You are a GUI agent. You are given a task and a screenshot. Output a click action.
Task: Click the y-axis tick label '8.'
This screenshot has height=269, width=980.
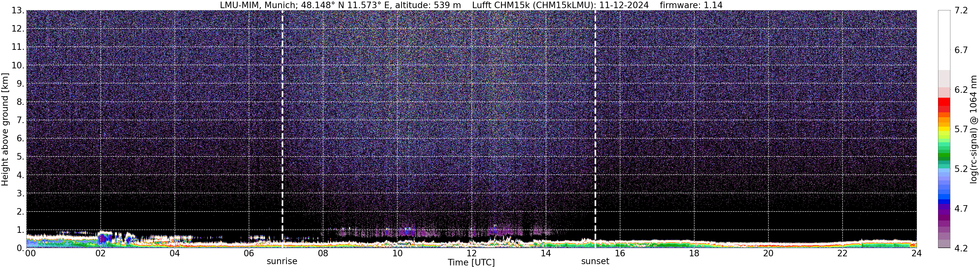(20, 102)
